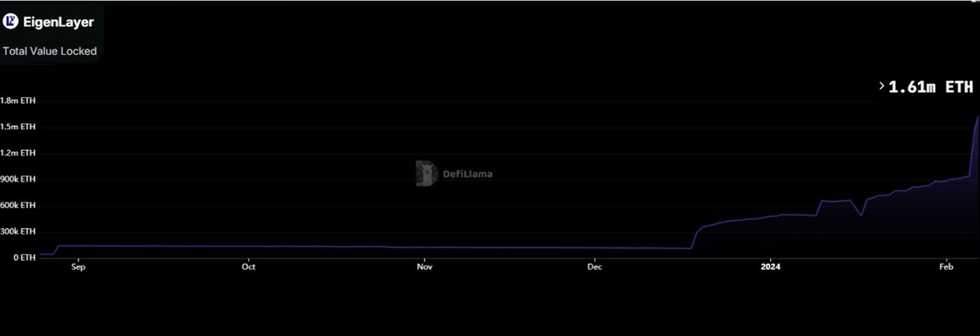The height and width of the screenshot is (336, 980).
Task: Click the 600k ETH axis label
Action: click(x=19, y=205)
